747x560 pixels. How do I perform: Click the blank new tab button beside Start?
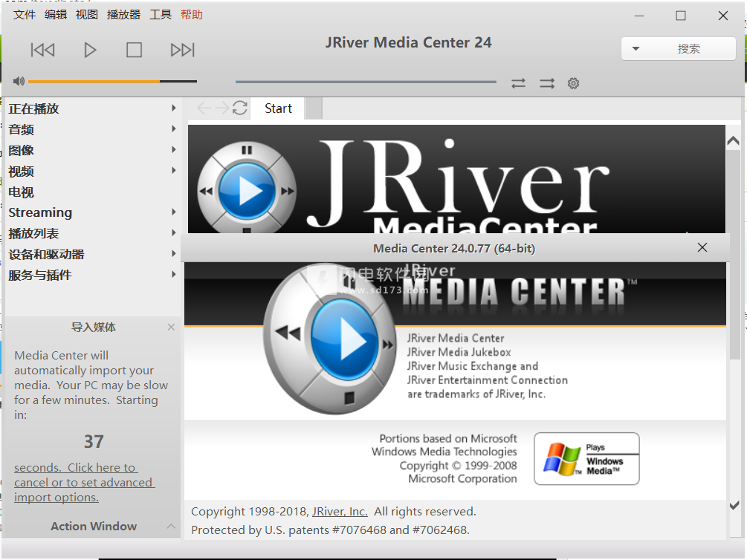tap(314, 108)
